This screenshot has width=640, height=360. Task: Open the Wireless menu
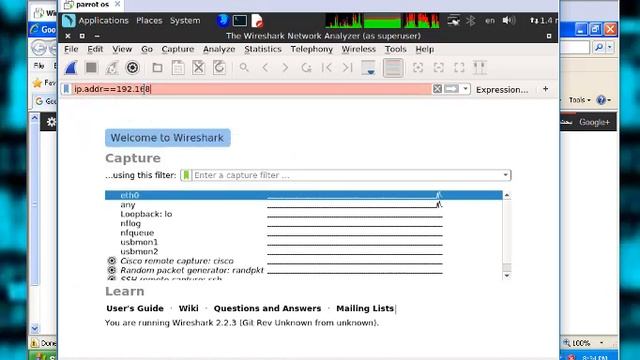[x=358, y=49]
